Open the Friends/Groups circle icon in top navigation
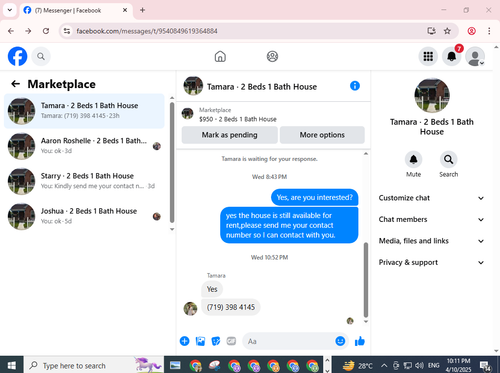Viewport: 500px width, 373px height. click(x=272, y=56)
